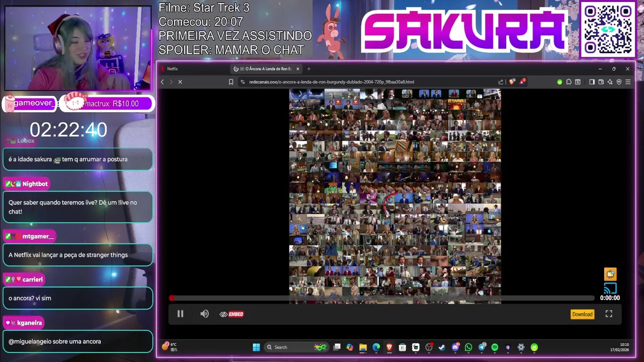Open site information icon in address bar
644x362 pixels.
(x=243, y=82)
